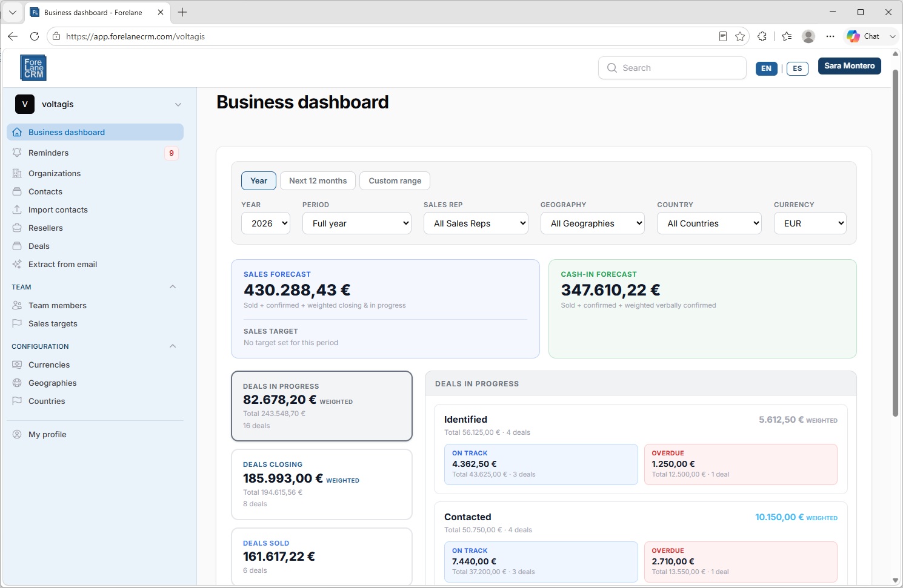Click the Reminders bell icon
This screenshot has width=903, height=588.
(17, 153)
